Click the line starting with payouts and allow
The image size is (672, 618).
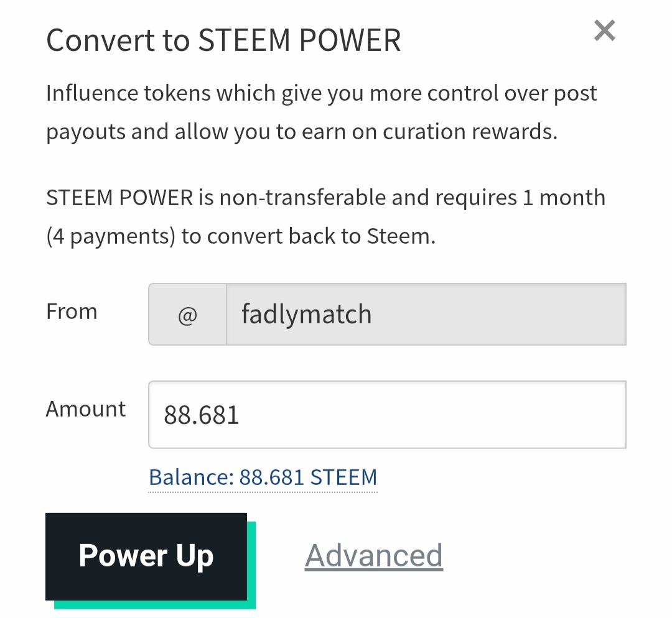(301, 132)
